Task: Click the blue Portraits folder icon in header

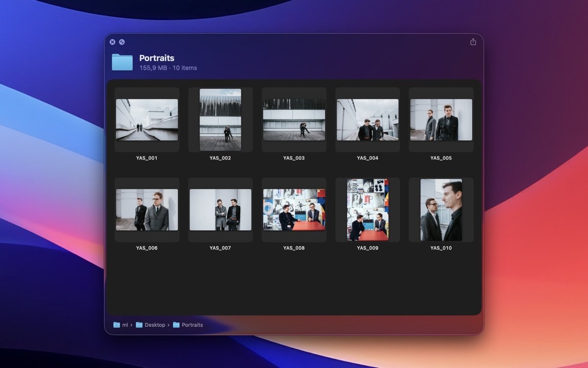Action: (x=122, y=61)
